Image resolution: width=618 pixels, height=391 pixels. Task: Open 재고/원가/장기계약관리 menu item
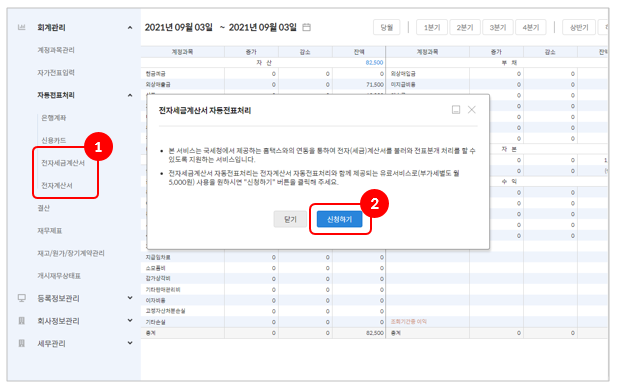click(71, 253)
